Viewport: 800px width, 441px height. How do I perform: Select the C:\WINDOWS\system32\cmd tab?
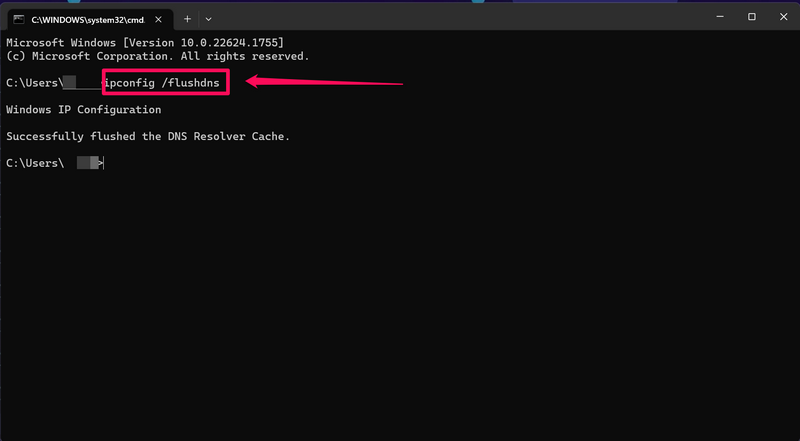click(x=85, y=17)
